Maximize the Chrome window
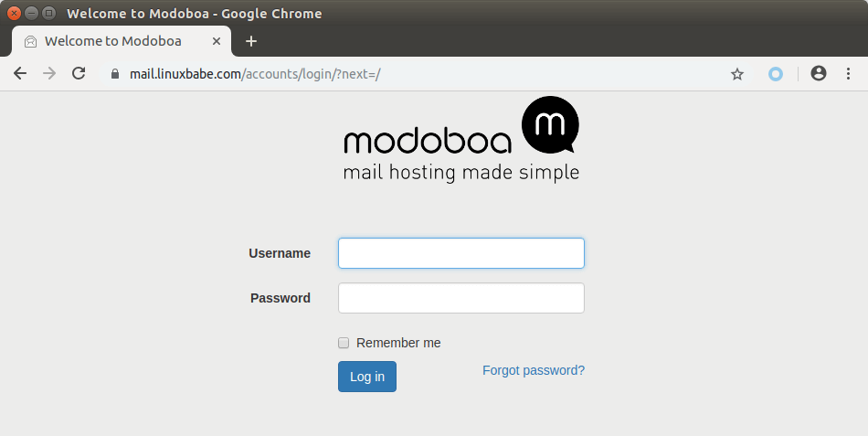868x436 pixels. pyautogui.click(x=48, y=14)
